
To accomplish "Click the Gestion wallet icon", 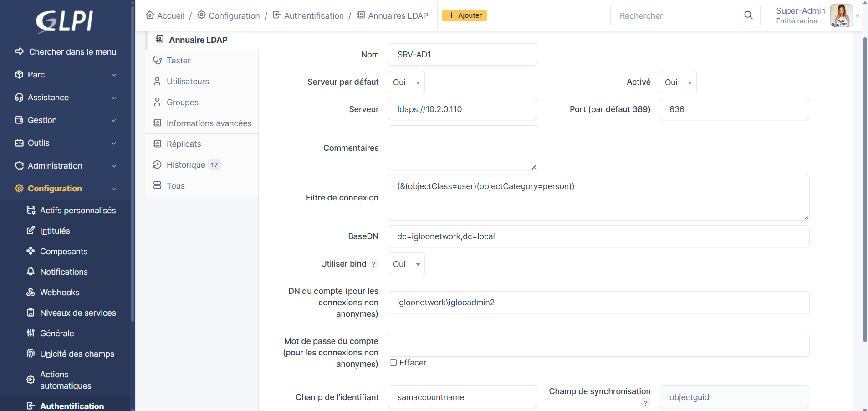I will (x=19, y=120).
